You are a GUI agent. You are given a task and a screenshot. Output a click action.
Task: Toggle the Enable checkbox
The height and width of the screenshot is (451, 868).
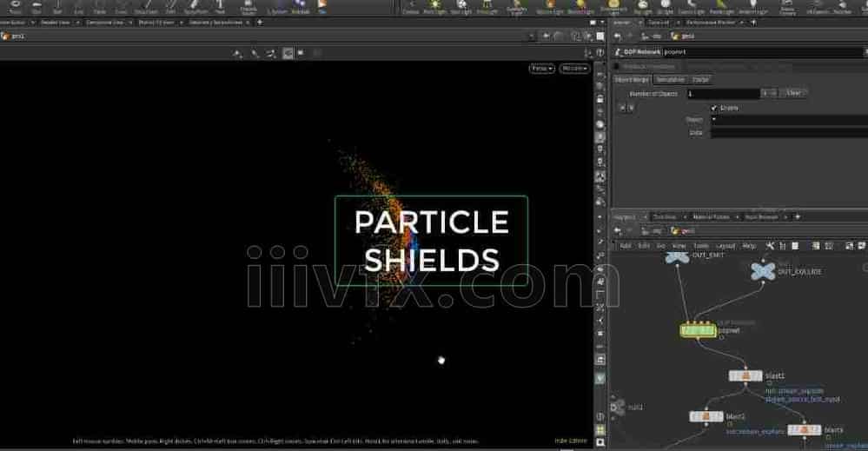click(x=714, y=108)
